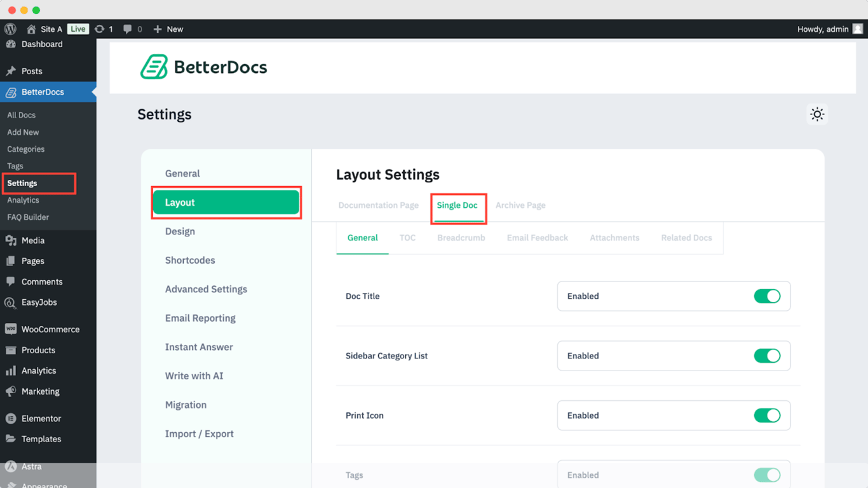Open BetterDocs Analytics submenu link

coord(23,200)
